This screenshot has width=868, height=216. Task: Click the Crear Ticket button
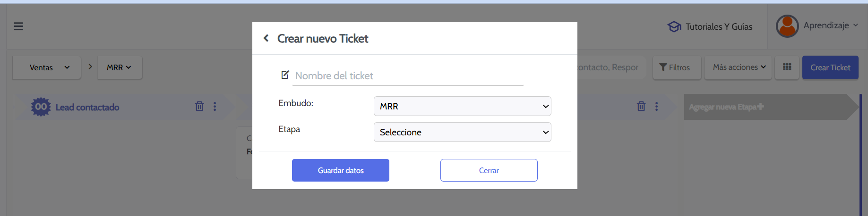830,67
